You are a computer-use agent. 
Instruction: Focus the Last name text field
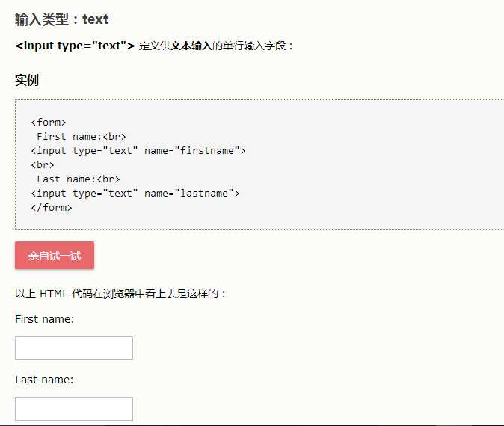coord(74,409)
